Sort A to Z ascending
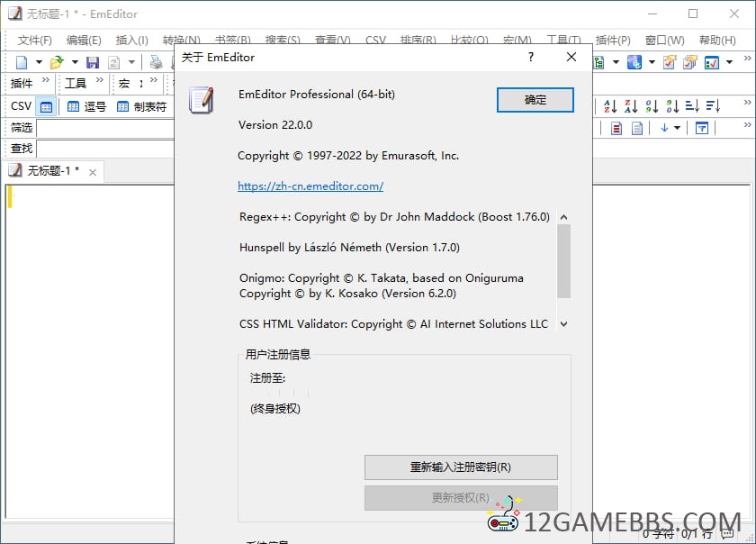 (x=610, y=106)
